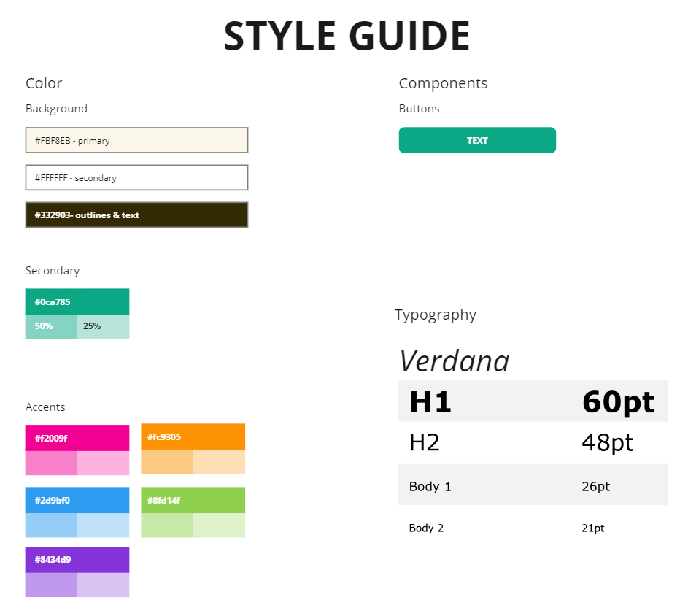Select the 50% green tint swatch
This screenshot has width=688, height=616.
click(x=51, y=327)
